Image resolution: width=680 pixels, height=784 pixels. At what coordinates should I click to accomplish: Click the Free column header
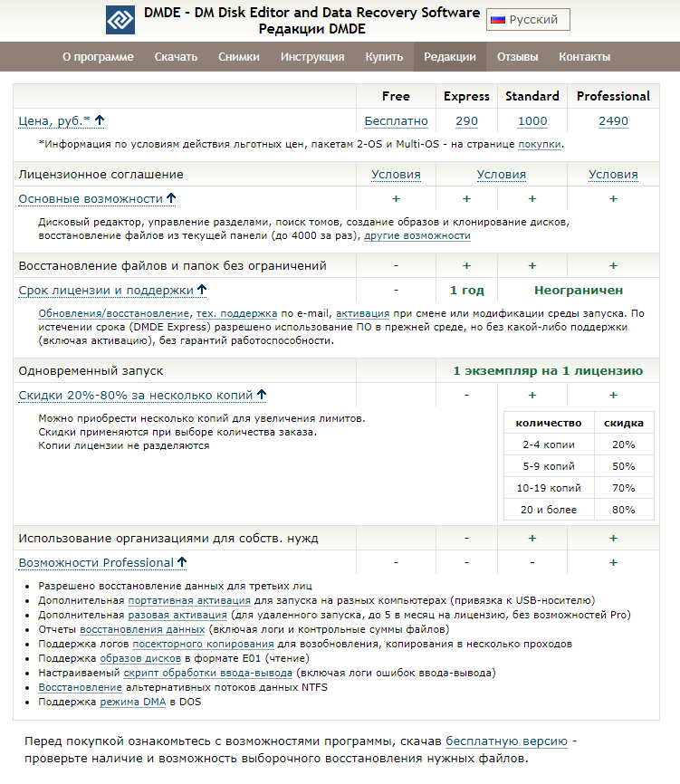point(396,96)
